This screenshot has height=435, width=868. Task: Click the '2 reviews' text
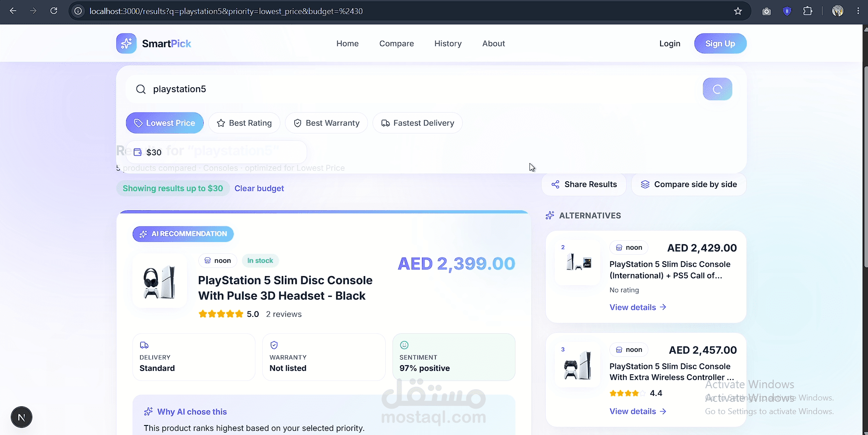(284, 314)
